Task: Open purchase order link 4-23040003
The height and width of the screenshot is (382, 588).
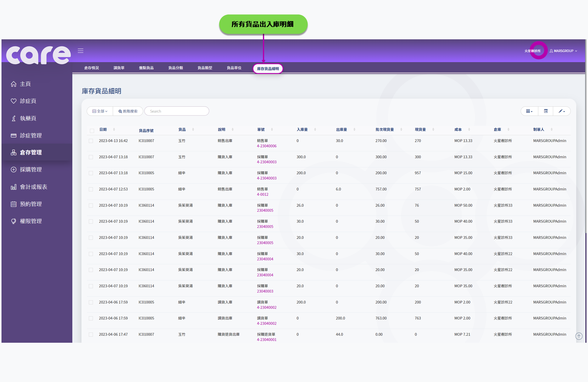Action: 266,162
